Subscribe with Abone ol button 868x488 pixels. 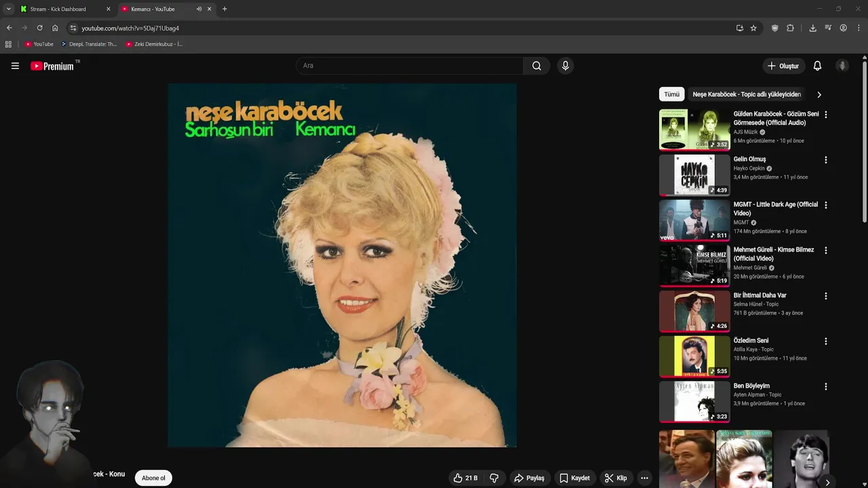pyautogui.click(x=153, y=478)
